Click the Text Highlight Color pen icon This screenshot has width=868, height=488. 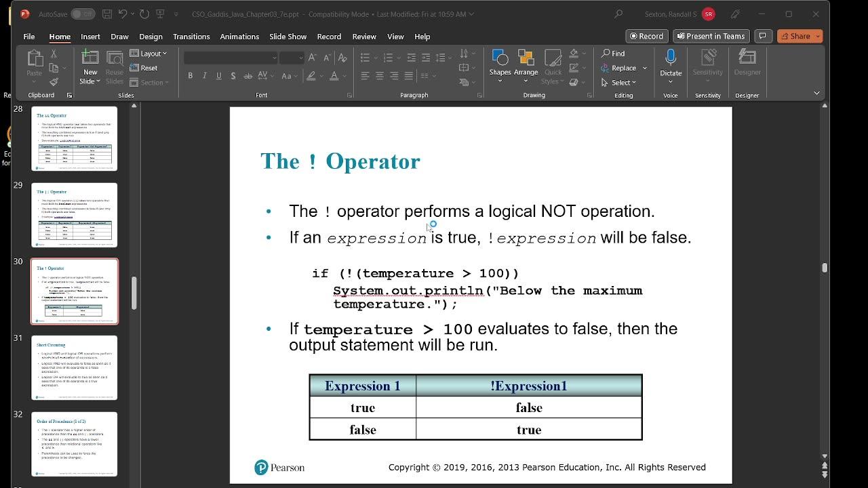311,77
